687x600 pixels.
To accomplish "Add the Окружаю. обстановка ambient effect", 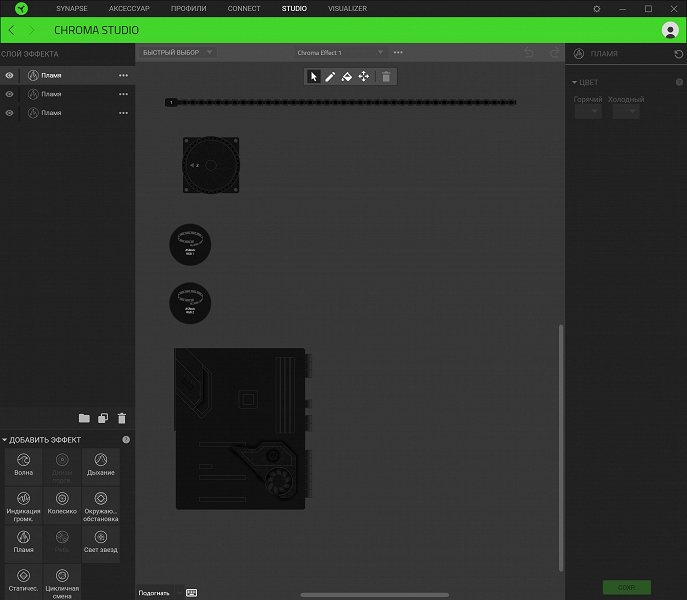I will pos(101,506).
